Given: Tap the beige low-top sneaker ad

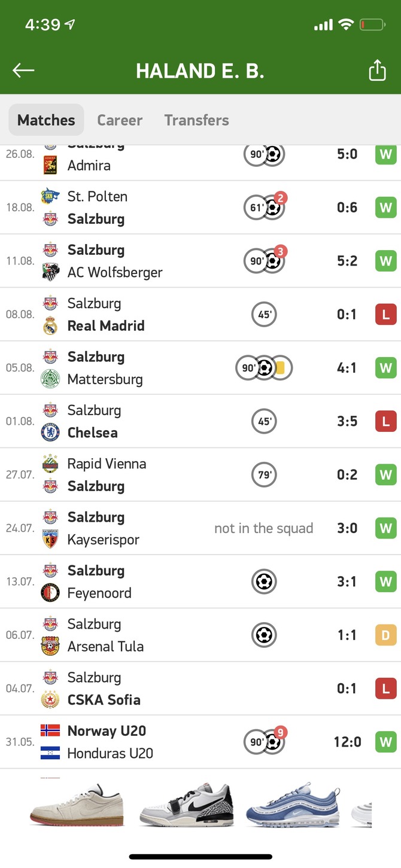Looking at the screenshot, I should [x=77, y=805].
